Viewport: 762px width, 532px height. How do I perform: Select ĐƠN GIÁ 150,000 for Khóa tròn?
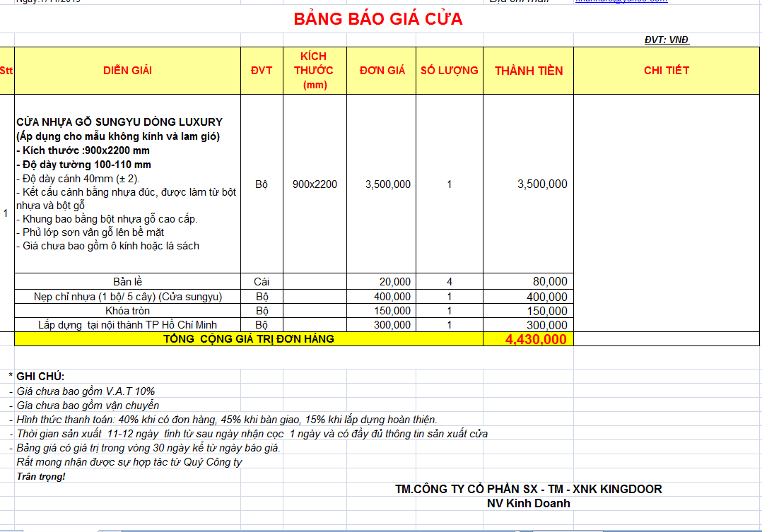[382, 310]
